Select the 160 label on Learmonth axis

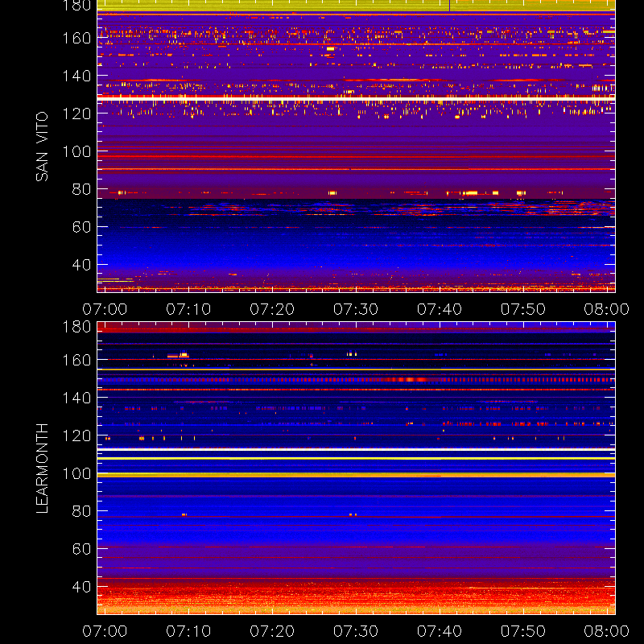(x=76, y=360)
